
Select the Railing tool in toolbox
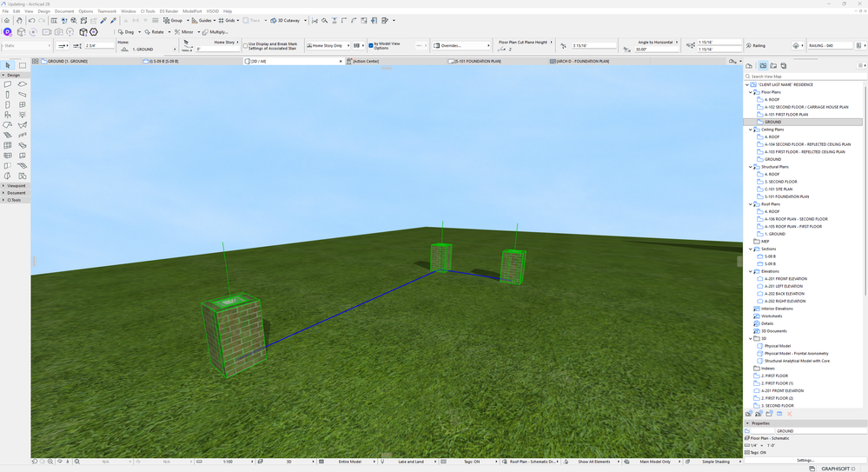[22, 136]
